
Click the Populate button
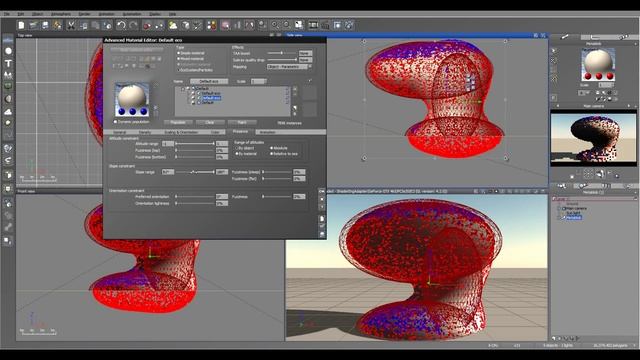click(x=178, y=122)
